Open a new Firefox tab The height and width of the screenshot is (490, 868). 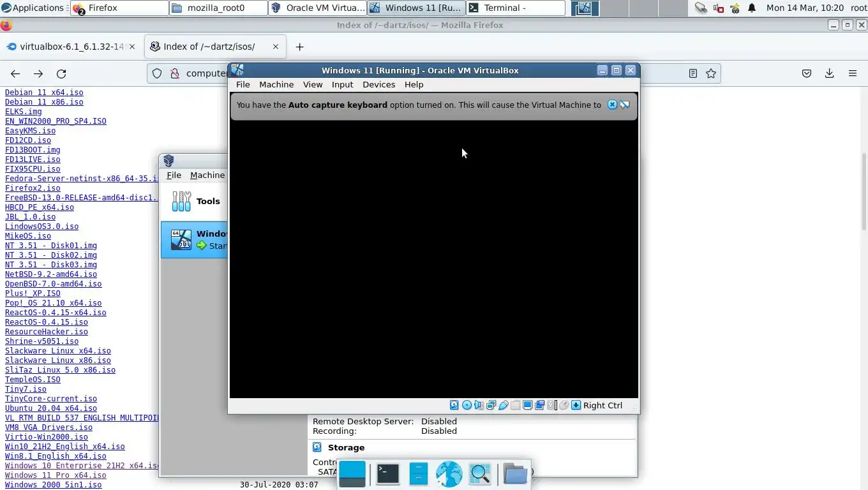[299, 47]
